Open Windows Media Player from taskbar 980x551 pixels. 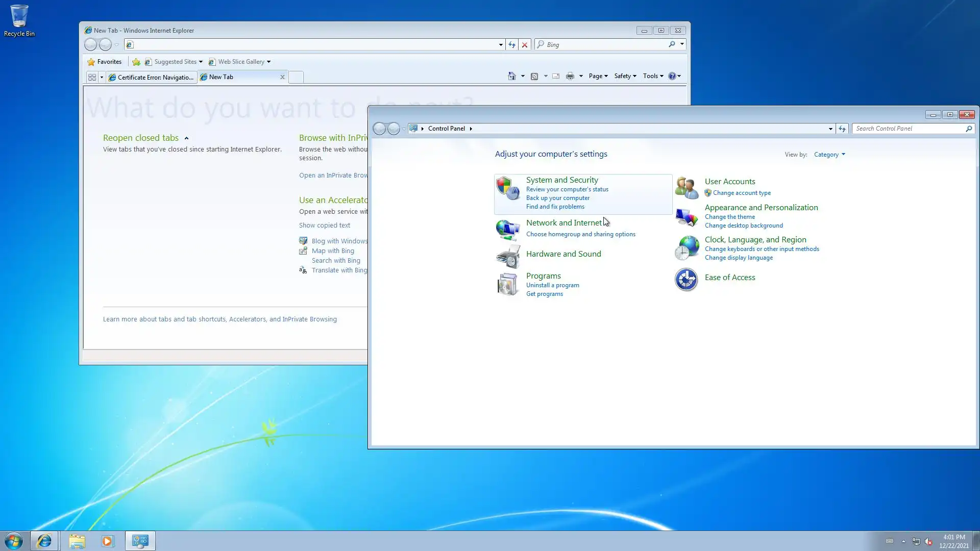107,541
